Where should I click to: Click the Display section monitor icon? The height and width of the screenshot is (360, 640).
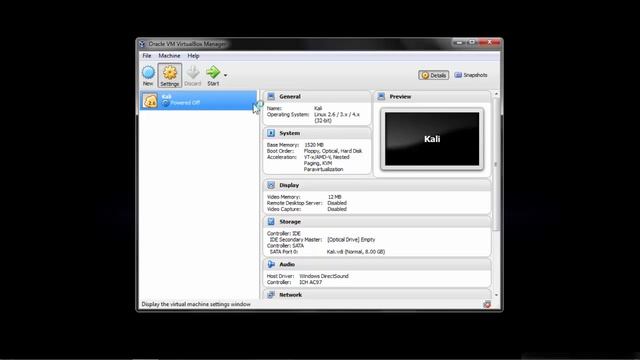click(x=271, y=185)
